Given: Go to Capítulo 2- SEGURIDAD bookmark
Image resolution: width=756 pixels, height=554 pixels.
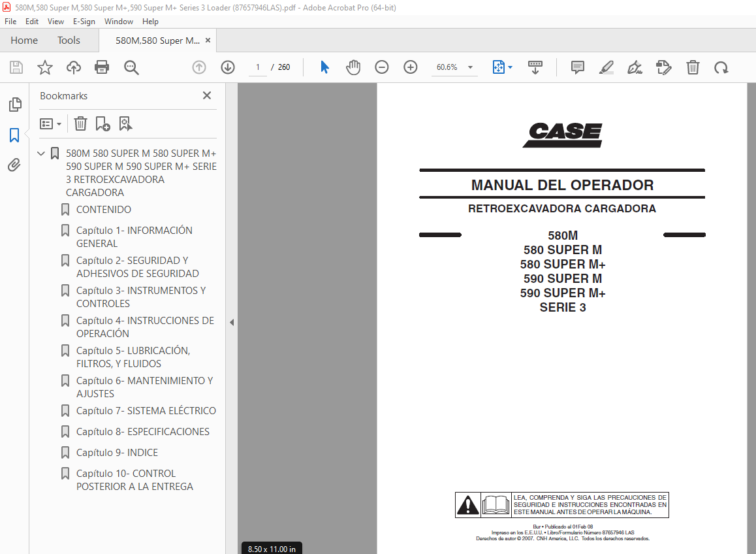Looking at the screenshot, I should pyautogui.click(x=137, y=267).
